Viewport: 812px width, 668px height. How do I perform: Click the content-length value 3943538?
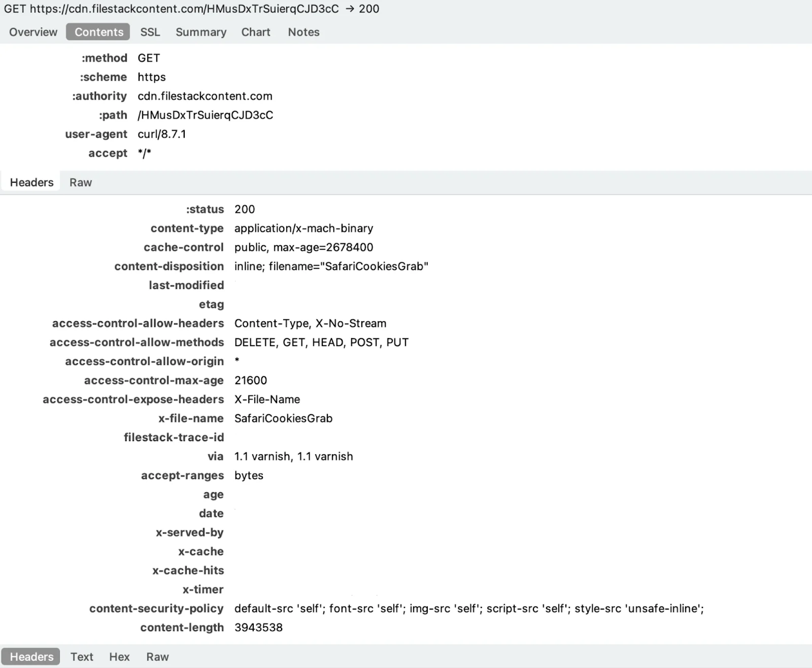click(258, 627)
